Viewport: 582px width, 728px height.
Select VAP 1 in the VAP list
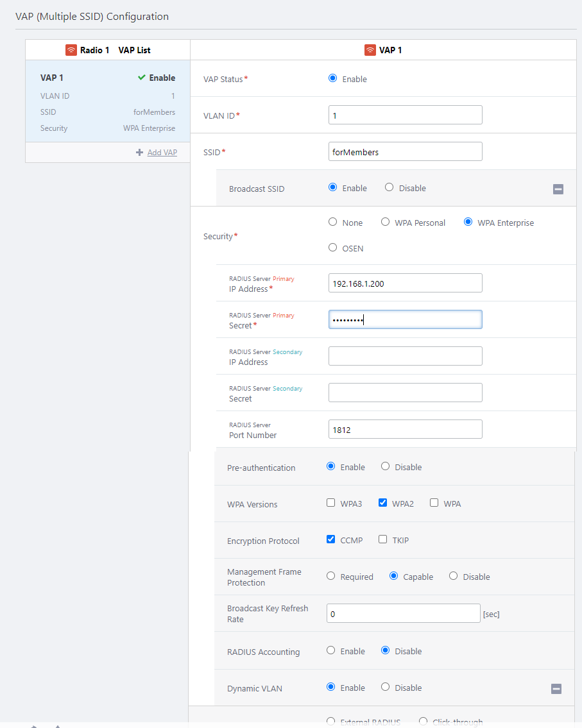pyautogui.click(x=107, y=101)
